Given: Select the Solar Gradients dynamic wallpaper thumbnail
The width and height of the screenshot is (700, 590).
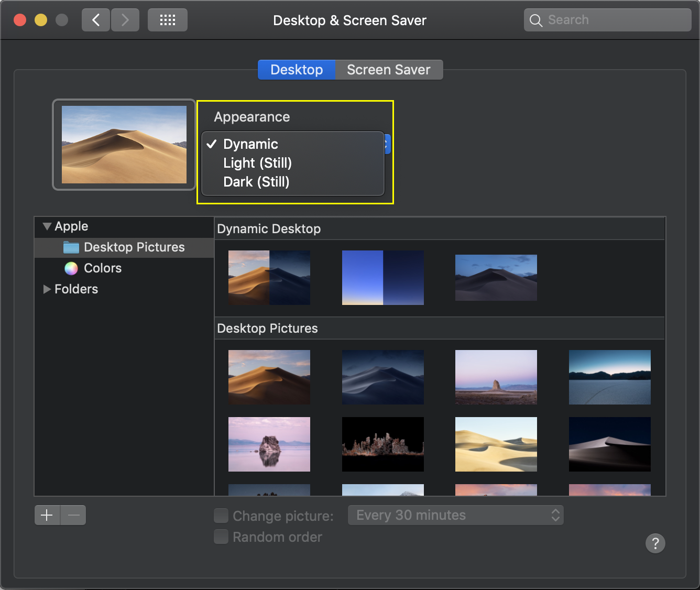Looking at the screenshot, I should [382, 278].
